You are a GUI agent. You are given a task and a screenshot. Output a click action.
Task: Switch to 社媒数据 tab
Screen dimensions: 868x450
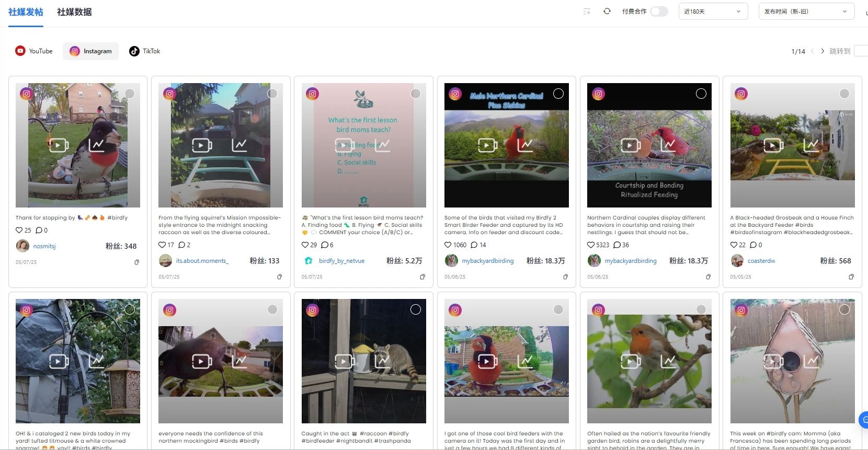click(74, 12)
